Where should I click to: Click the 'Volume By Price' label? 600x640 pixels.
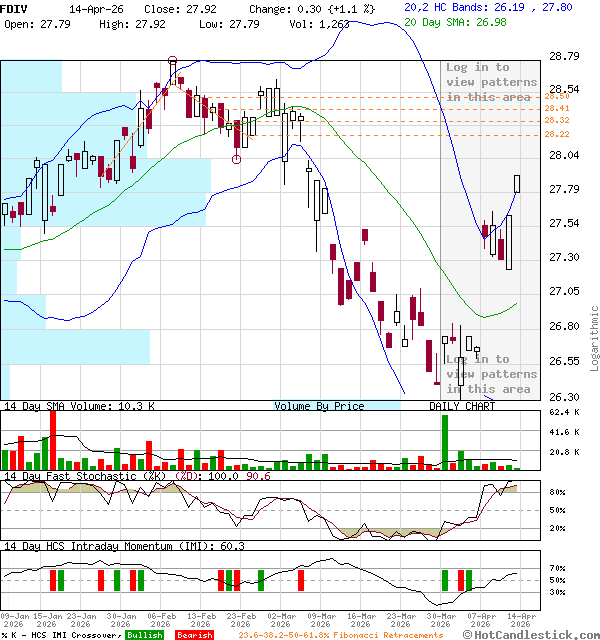point(319,406)
